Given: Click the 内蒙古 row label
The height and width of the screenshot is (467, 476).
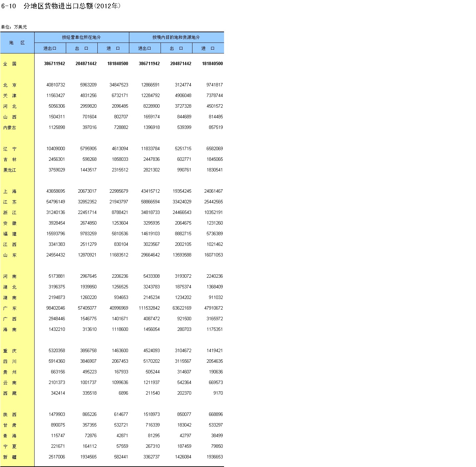Looking at the screenshot, I should click(x=10, y=128).
